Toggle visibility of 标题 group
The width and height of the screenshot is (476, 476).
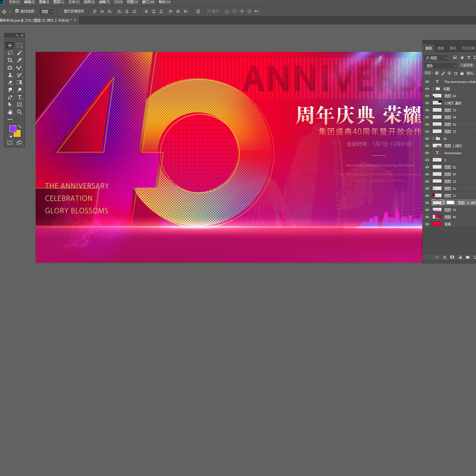427,89
